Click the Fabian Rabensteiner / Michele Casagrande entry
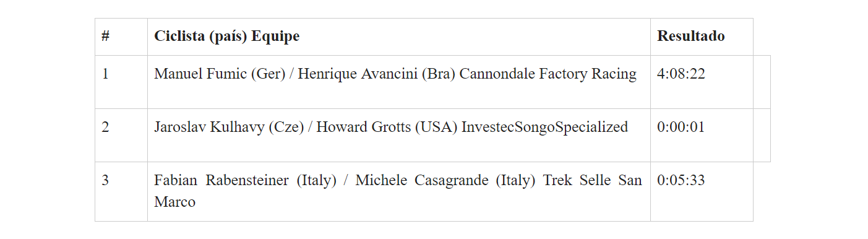Screen dimensions: 868x239 point(398,191)
